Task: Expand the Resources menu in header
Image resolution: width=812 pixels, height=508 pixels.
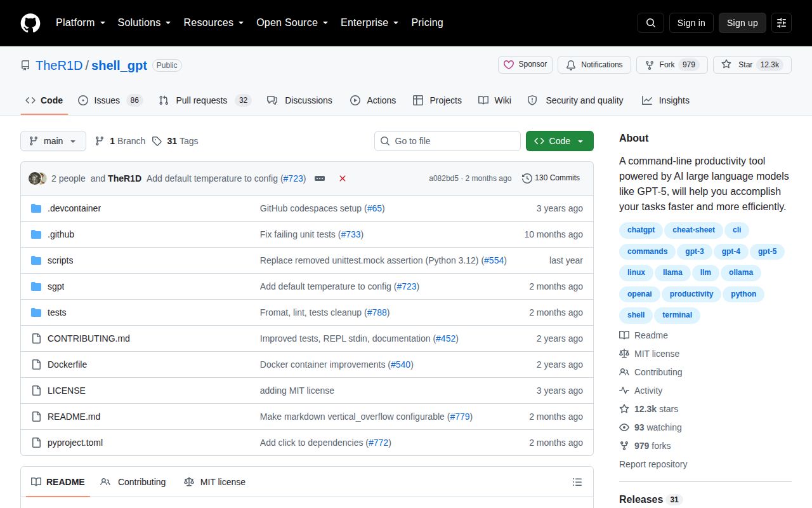Action: pos(214,23)
